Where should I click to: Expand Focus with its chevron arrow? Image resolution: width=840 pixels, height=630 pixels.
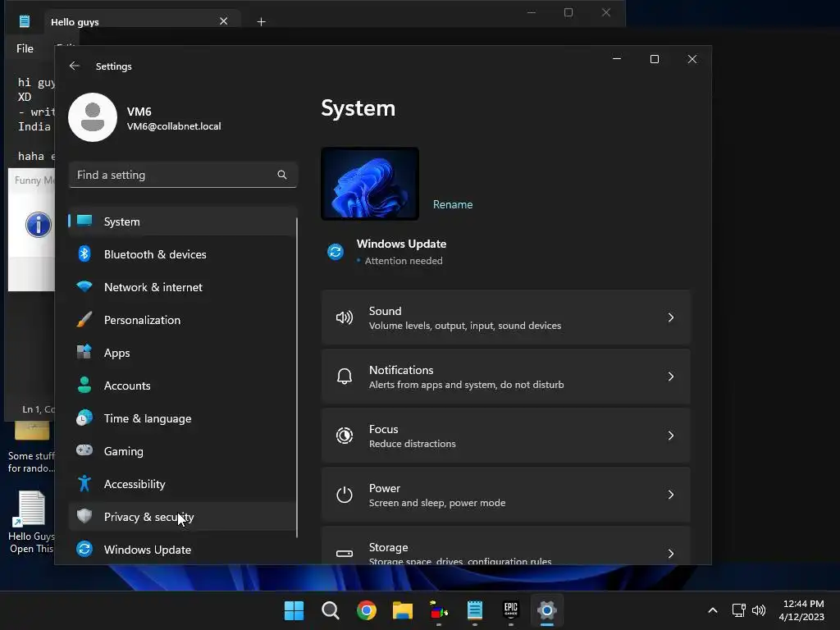[671, 436]
